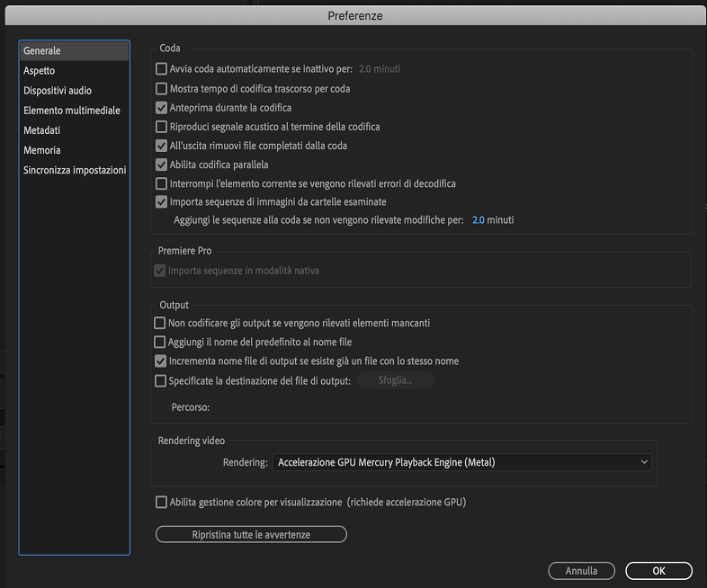Select Dispositivi audio in sidebar
This screenshot has height=588, width=707.
[x=58, y=91]
